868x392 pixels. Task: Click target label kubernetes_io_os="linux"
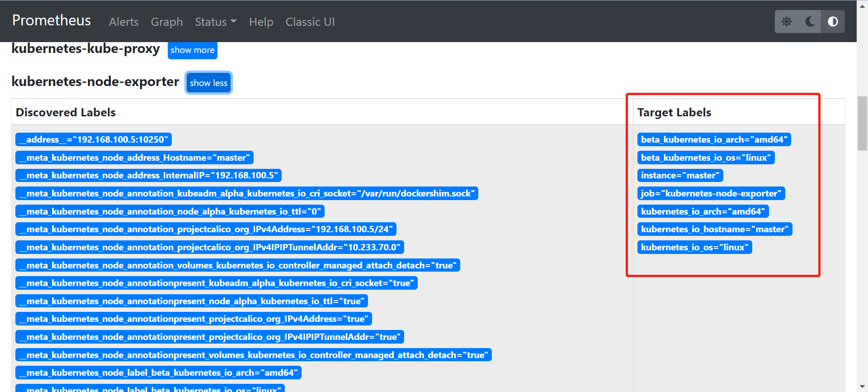click(x=695, y=247)
